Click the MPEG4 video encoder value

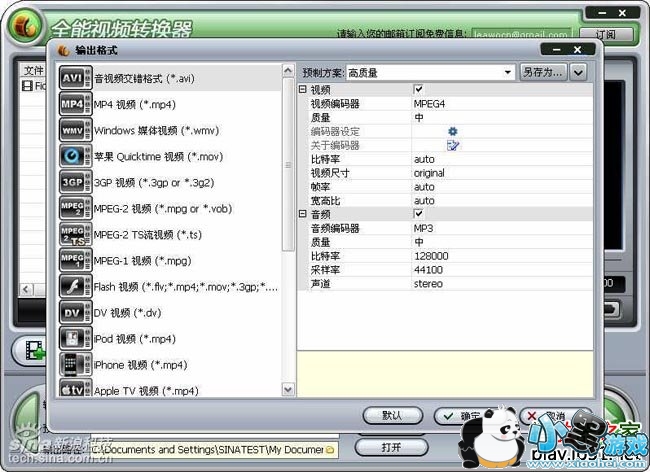point(429,104)
